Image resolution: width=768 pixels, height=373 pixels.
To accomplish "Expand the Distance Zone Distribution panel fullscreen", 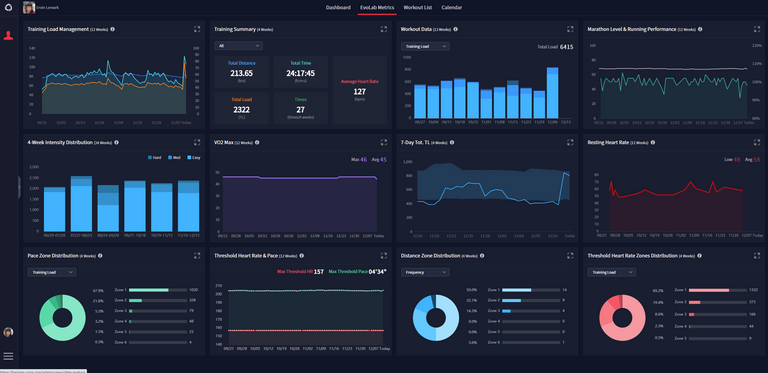I will coord(570,256).
